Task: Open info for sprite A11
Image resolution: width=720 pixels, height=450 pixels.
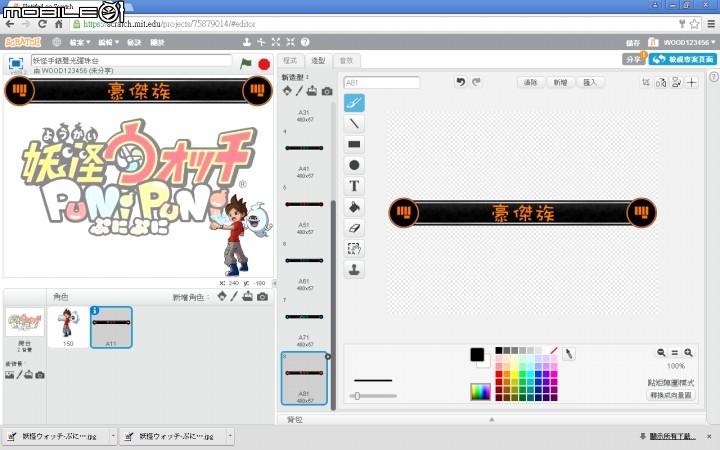Action: pos(95,311)
